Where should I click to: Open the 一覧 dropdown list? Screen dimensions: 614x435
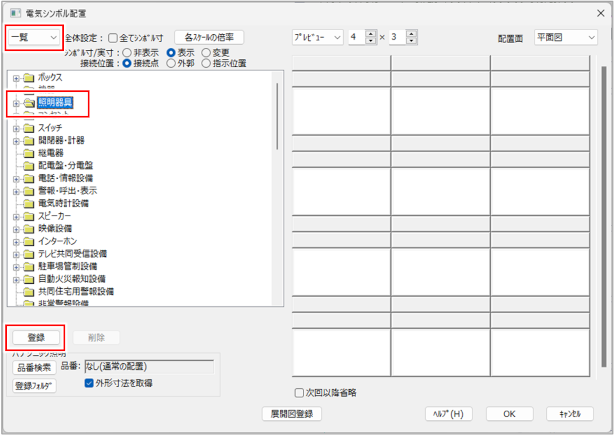(33, 37)
